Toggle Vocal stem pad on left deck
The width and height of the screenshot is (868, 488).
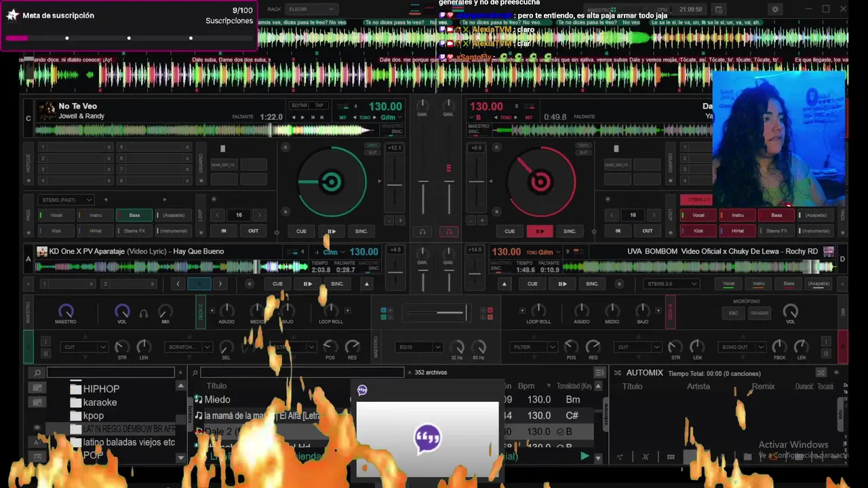click(x=56, y=215)
